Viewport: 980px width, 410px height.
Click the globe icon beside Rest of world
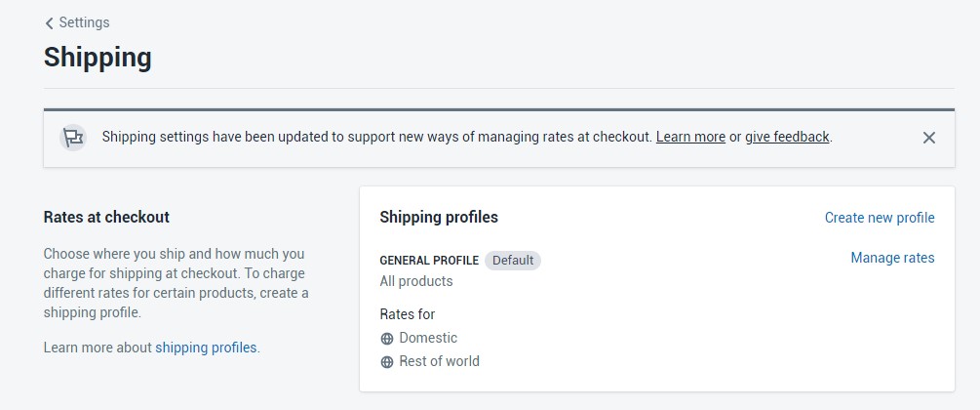click(x=387, y=362)
